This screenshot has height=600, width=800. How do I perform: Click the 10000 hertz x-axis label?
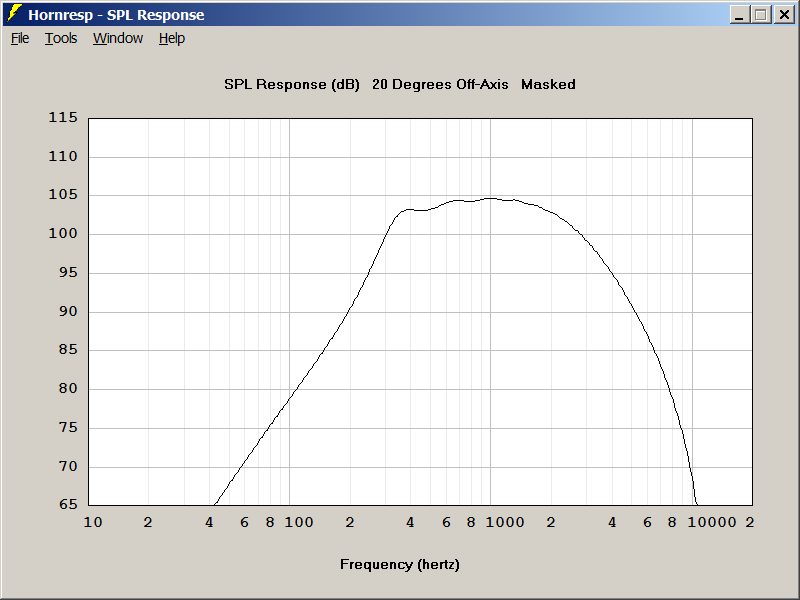712,522
